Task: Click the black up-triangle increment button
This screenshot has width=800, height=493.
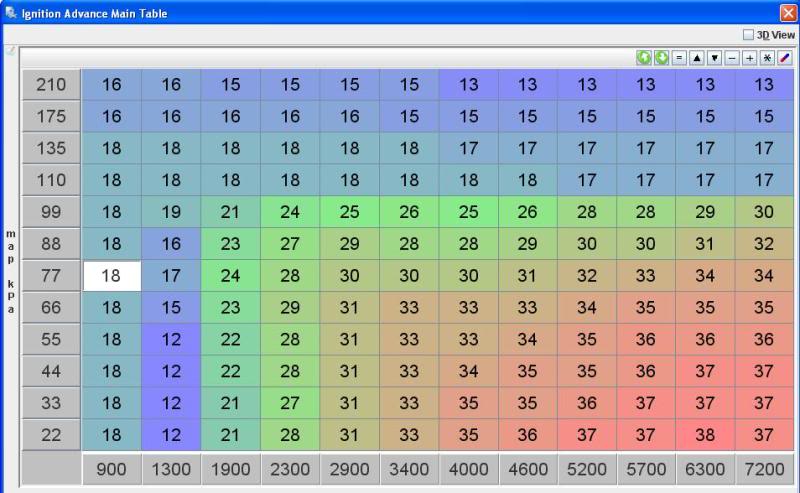Action: coord(697,58)
